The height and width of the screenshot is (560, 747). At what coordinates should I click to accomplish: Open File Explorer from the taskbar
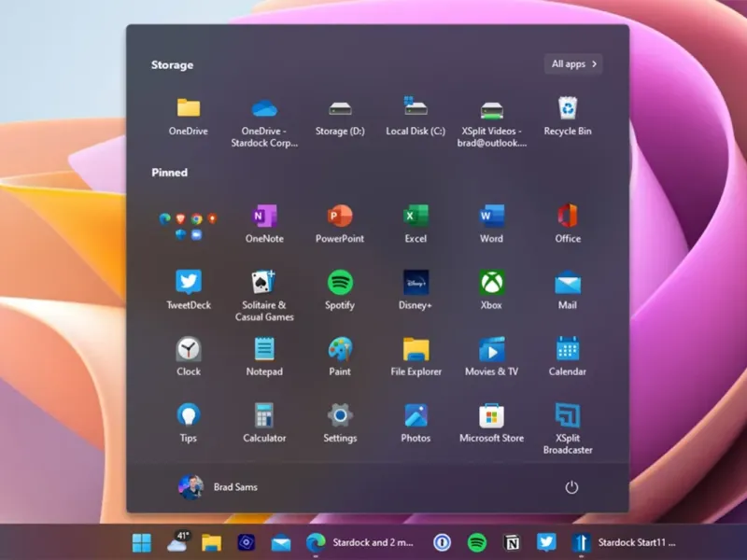point(211,542)
